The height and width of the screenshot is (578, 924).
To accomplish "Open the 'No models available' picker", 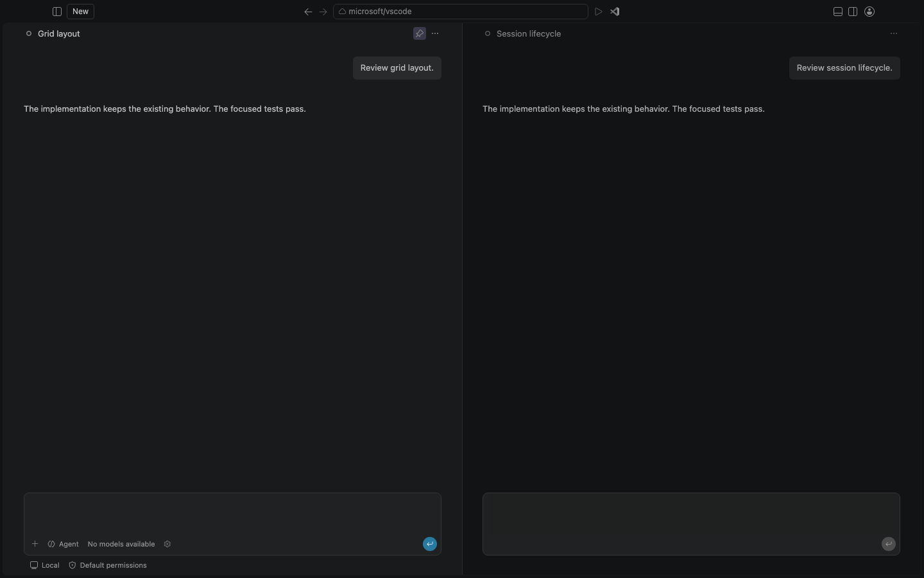I will click(x=121, y=544).
